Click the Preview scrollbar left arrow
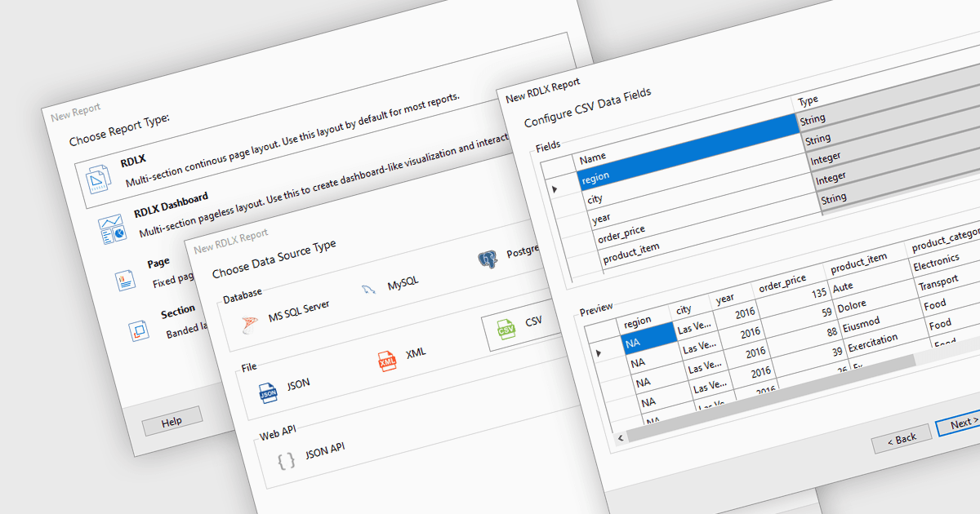The height and width of the screenshot is (514, 980). 621,437
